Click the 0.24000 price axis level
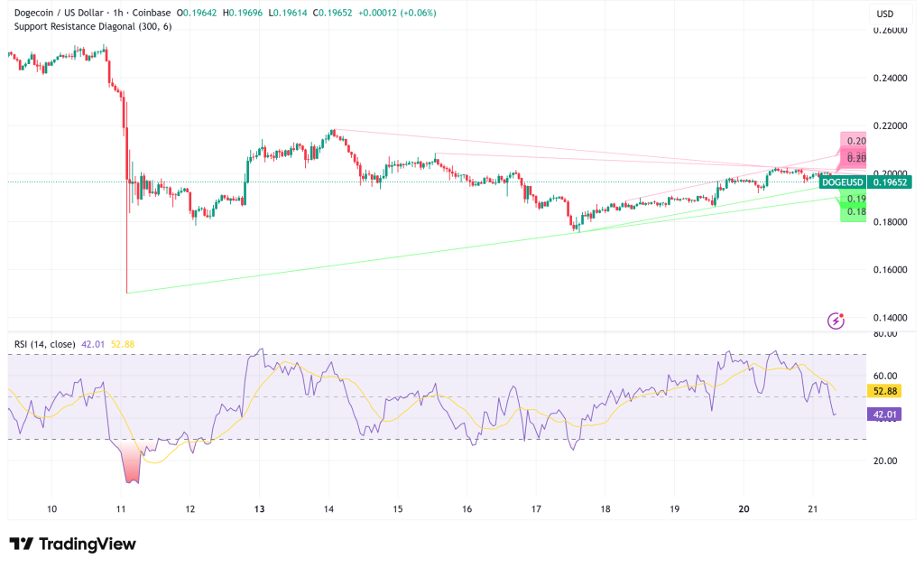Screen dimensions: 924x568 tap(891, 78)
